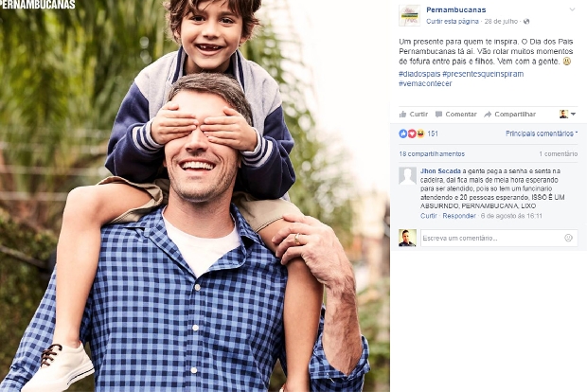
Task: Click Curtir esta página link
Action: (453, 22)
